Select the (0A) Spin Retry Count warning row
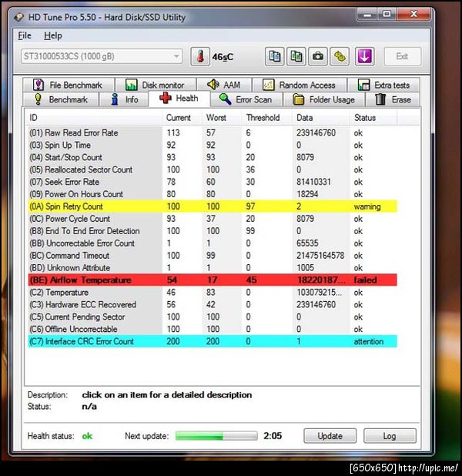The width and height of the screenshot is (462, 476). tap(213, 206)
